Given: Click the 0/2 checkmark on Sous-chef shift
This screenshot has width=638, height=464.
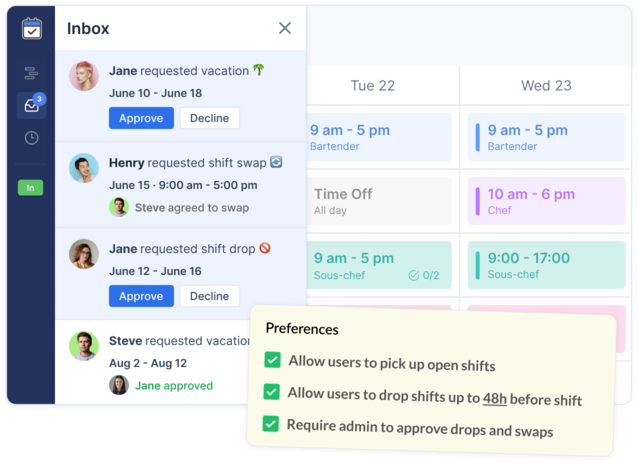Looking at the screenshot, I should (424, 275).
